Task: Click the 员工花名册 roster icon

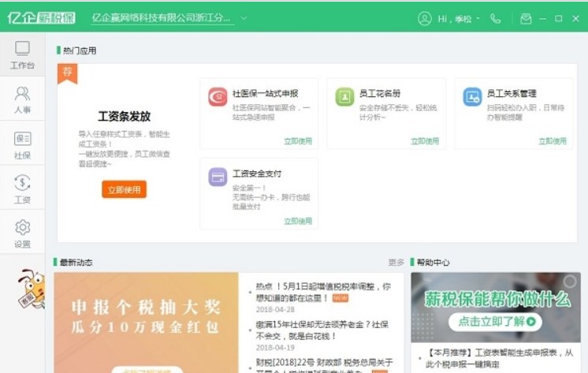Action: tap(344, 97)
